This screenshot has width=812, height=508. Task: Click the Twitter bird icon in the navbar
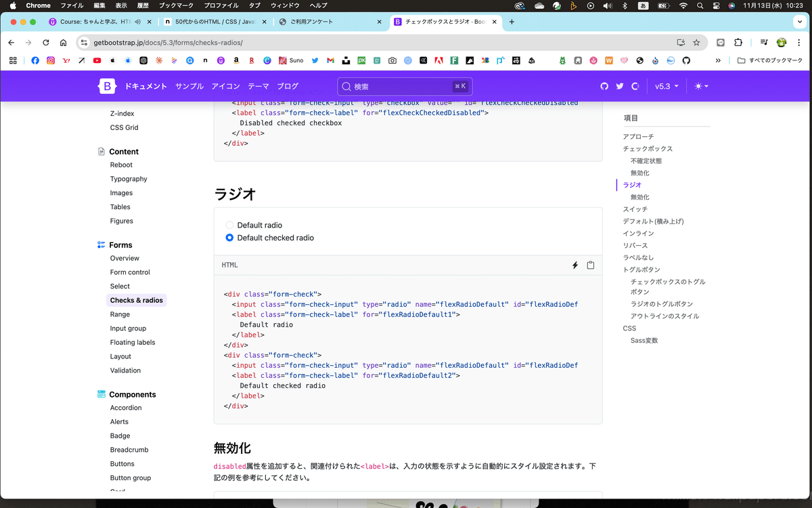pos(621,86)
